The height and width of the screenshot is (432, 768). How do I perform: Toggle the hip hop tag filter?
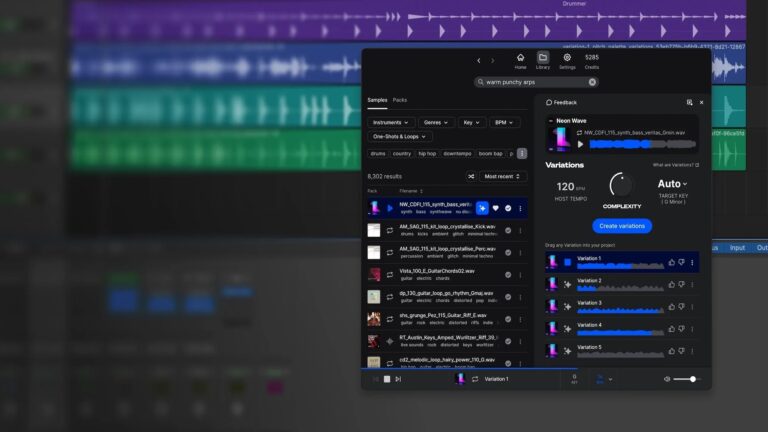[427, 153]
